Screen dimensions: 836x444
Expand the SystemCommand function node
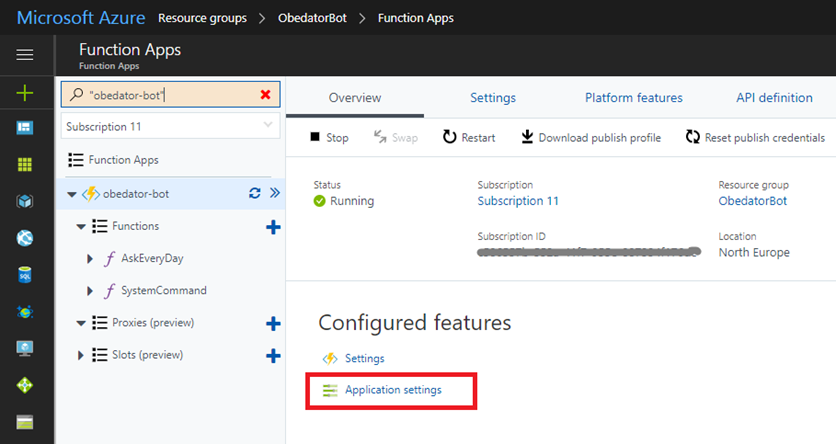(x=92, y=291)
